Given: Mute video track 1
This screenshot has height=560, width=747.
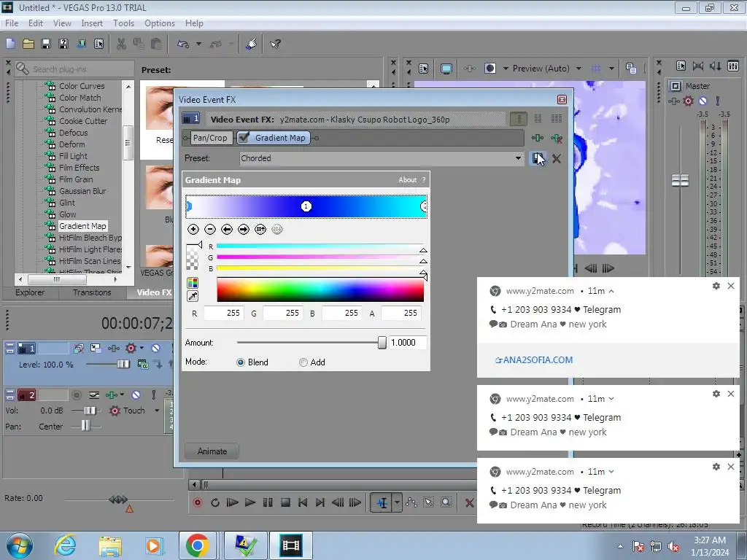Looking at the screenshot, I should click(156, 348).
